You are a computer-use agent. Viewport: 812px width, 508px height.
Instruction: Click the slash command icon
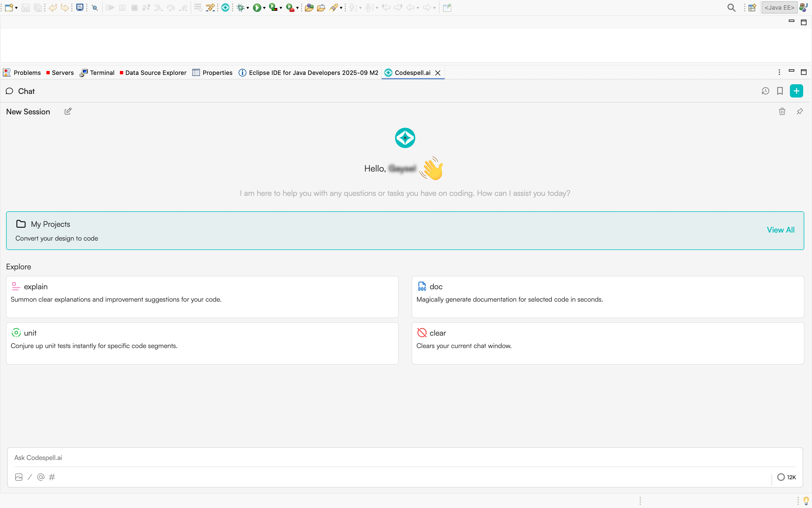tap(30, 477)
